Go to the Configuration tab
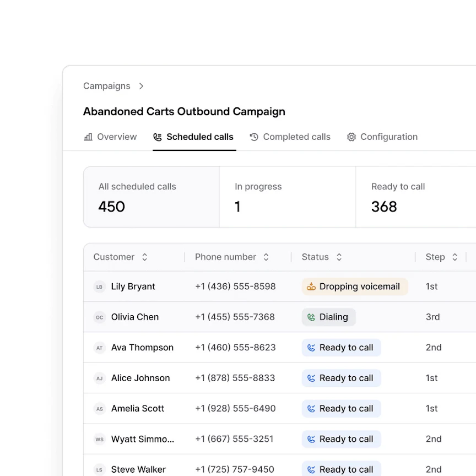Screen dimensions: 476x476 pyautogui.click(x=382, y=137)
